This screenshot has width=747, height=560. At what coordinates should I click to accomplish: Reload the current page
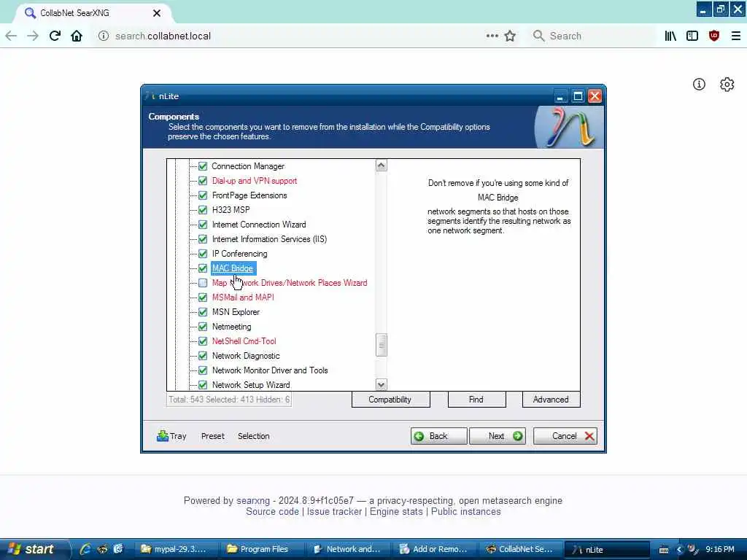pos(55,36)
